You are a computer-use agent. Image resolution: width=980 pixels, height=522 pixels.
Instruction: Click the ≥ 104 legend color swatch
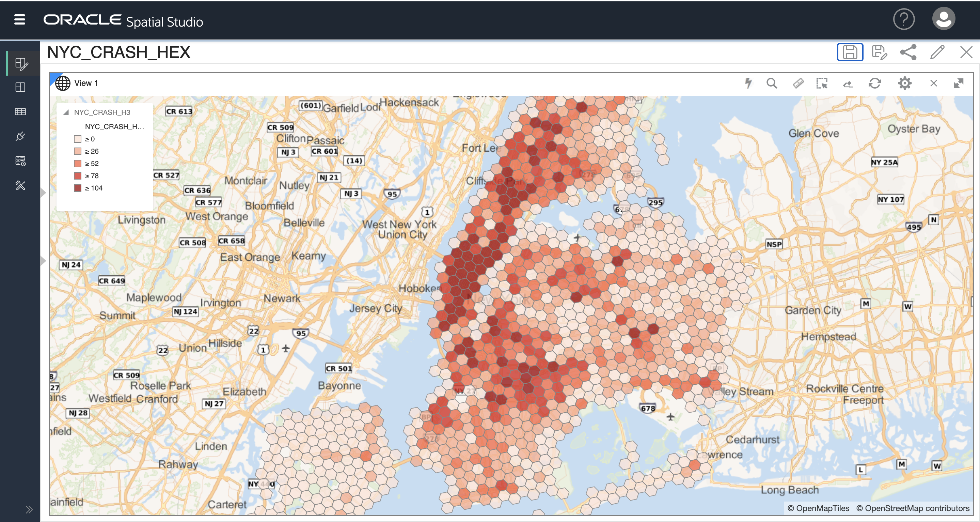coord(78,188)
